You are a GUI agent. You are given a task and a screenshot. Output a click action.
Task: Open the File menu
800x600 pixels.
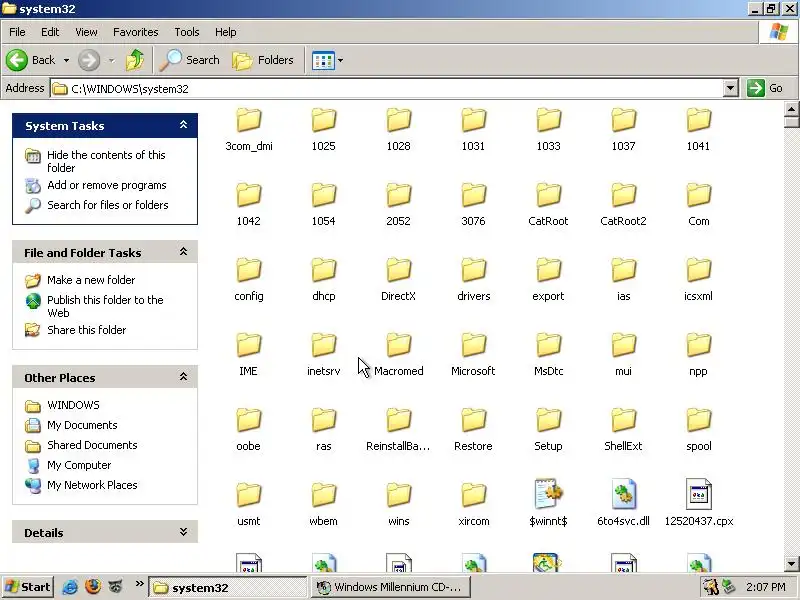point(17,32)
